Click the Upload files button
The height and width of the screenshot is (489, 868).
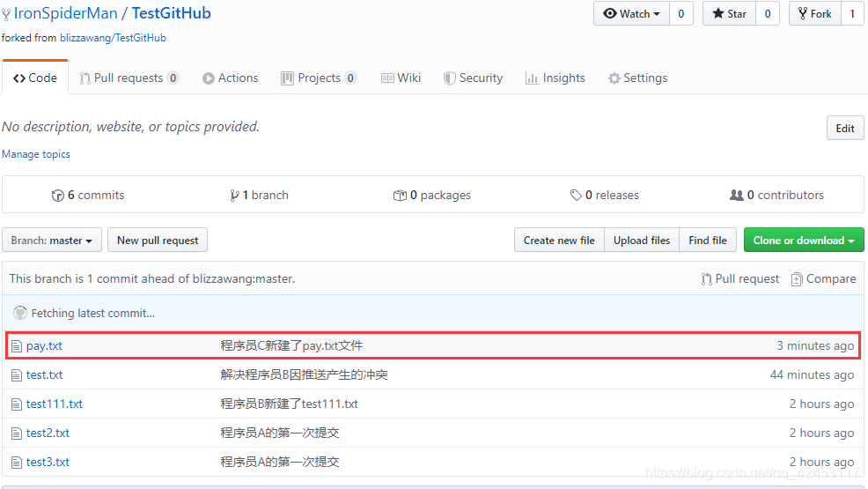pyautogui.click(x=642, y=241)
